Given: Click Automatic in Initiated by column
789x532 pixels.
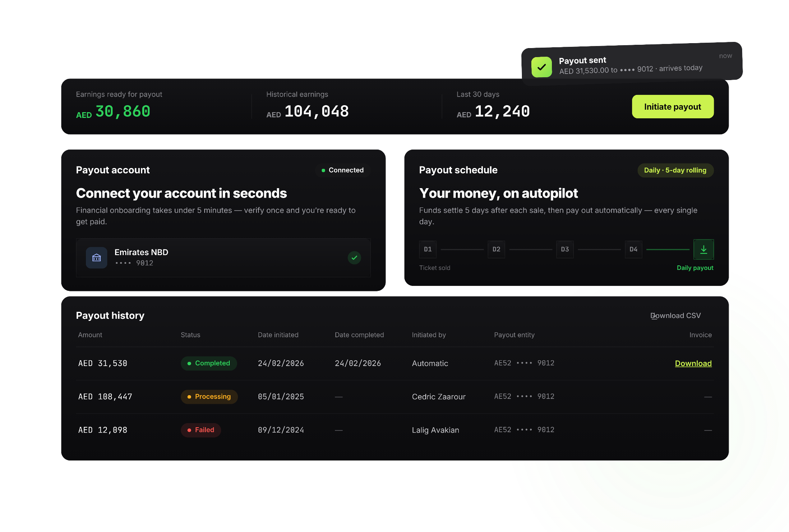Looking at the screenshot, I should [430, 363].
